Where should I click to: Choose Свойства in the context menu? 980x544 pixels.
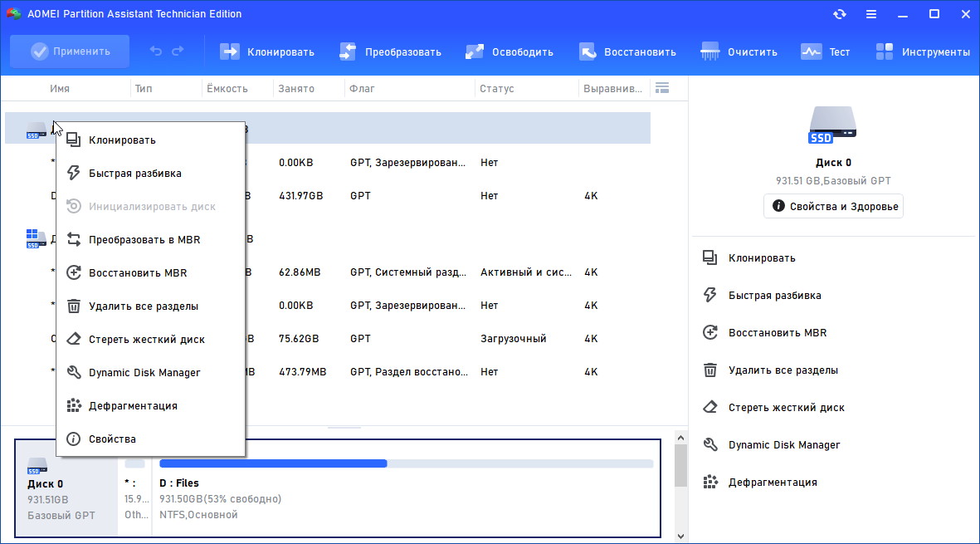click(x=150, y=439)
